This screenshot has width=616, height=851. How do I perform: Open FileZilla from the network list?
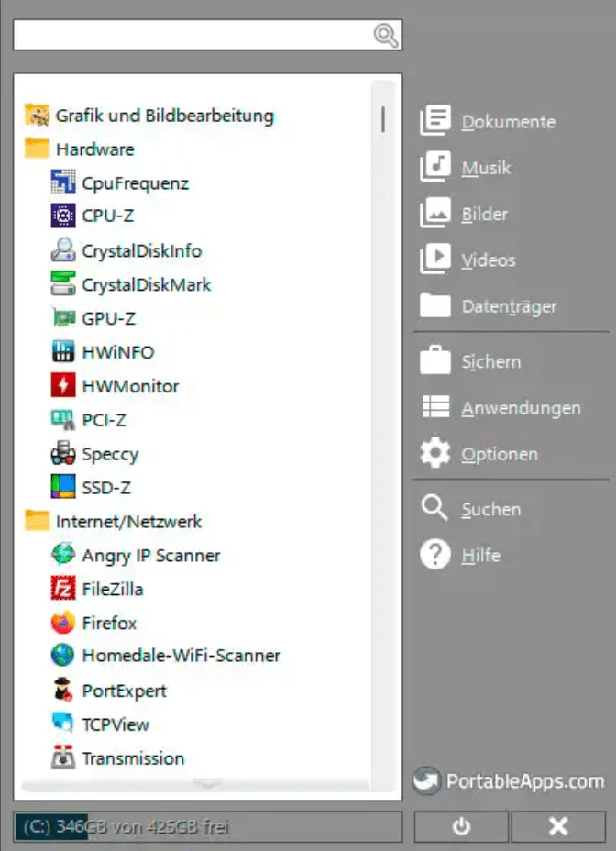(x=112, y=589)
